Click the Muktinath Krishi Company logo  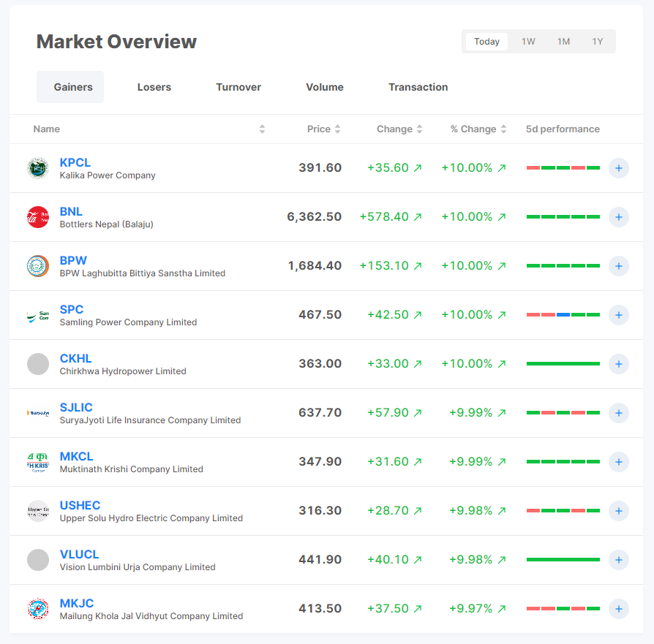coord(38,462)
